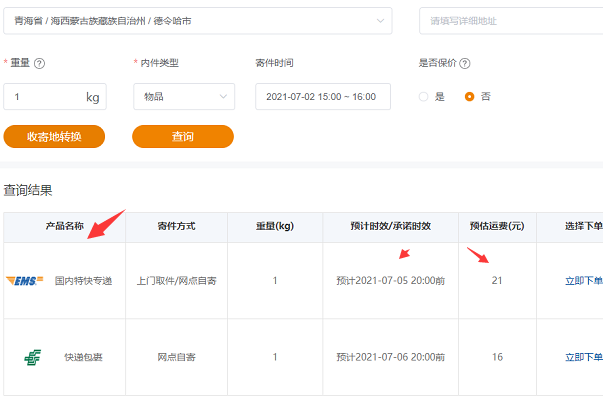Click the 上门取件/网点自寄 cell
This screenshot has width=603, height=403.
(x=177, y=281)
